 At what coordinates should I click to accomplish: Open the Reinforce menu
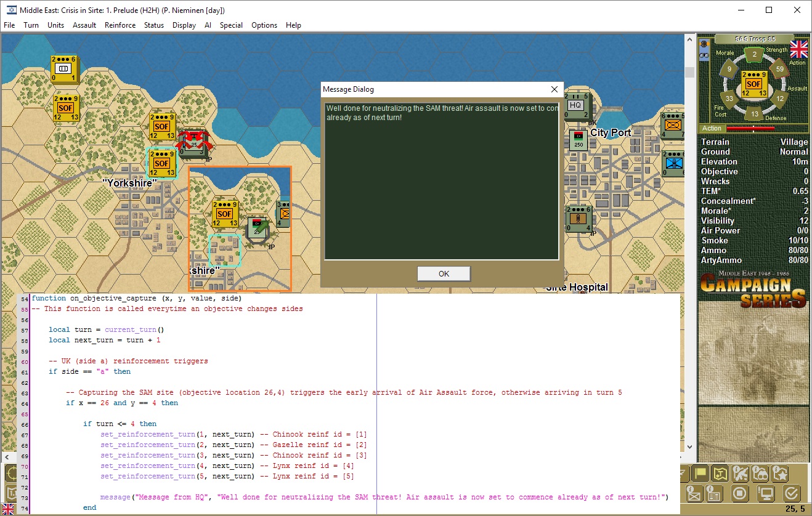pyautogui.click(x=120, y=25)
